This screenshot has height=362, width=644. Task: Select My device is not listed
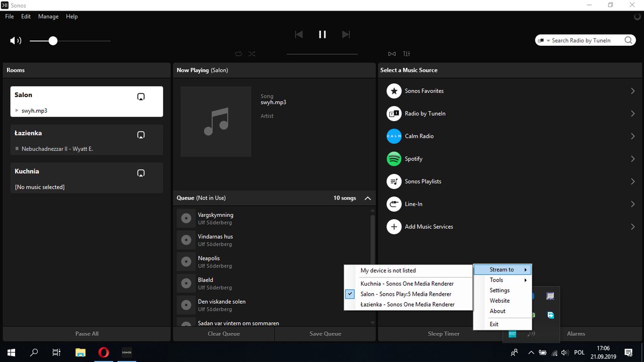408,270
